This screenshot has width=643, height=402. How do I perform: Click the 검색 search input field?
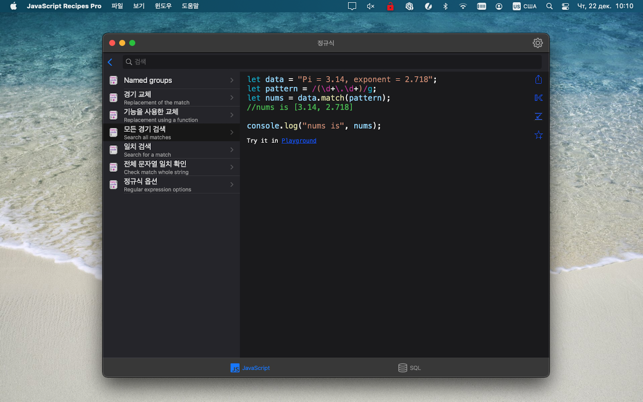(x=330, y=62)
